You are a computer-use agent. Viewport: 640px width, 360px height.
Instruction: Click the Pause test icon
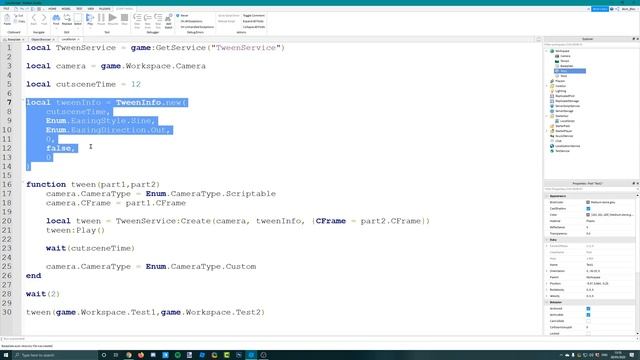101,19
